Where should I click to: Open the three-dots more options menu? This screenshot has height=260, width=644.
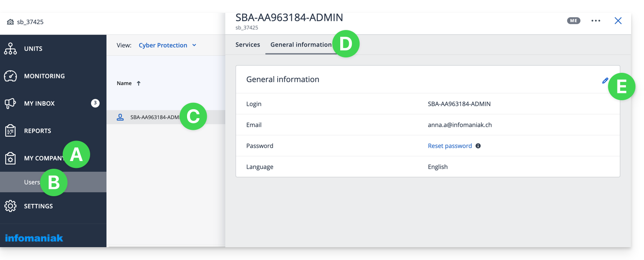click(596, 21)
